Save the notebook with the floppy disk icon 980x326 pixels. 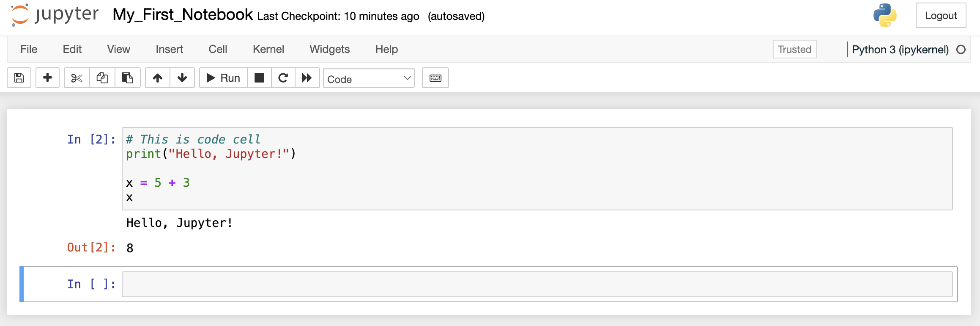19,78
